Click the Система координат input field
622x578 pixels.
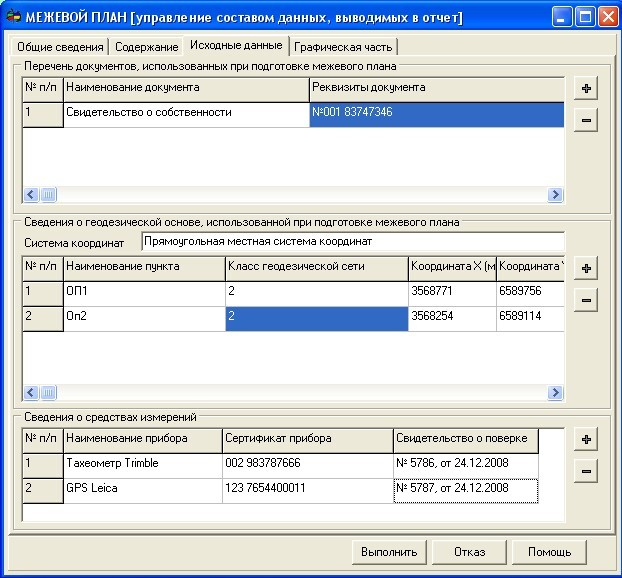(352, 241)
